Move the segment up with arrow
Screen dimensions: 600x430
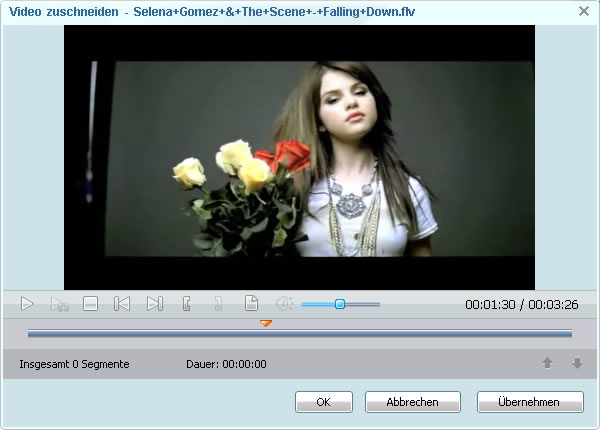547,364
